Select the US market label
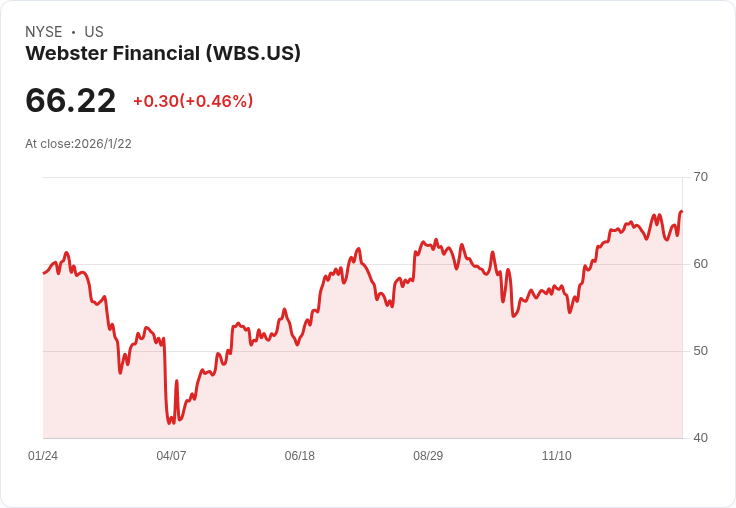The image size is (736, 508). pyautogui.click(x=94, y=32)
